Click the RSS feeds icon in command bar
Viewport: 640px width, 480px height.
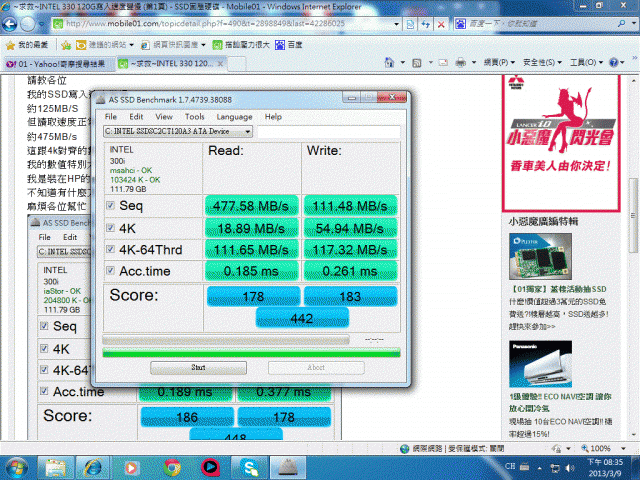(x=417, y=63)
